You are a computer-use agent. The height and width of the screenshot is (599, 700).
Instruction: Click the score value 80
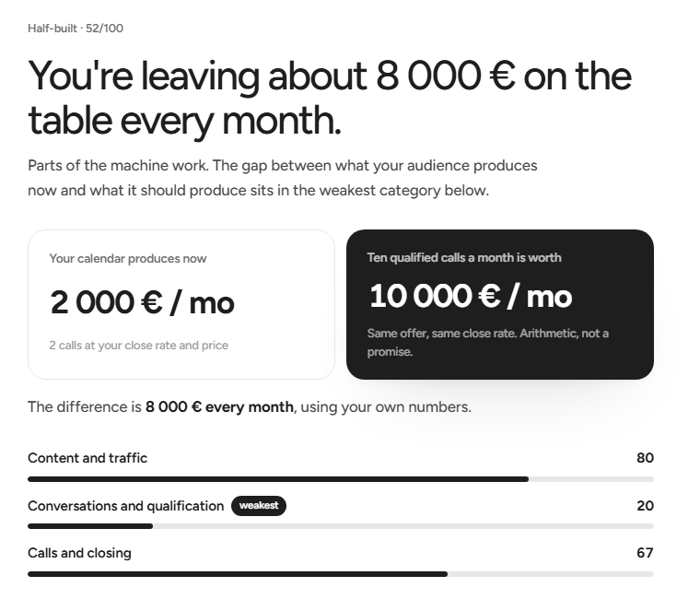click(645, 458)
